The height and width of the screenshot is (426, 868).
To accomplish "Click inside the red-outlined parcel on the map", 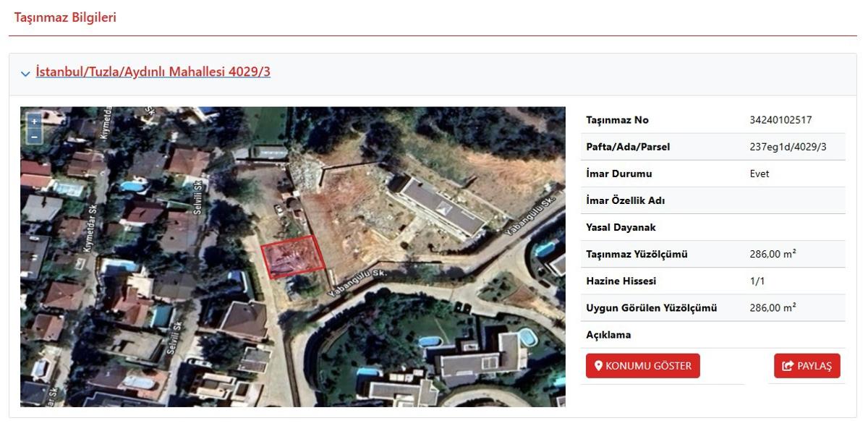I will point(293,257).
